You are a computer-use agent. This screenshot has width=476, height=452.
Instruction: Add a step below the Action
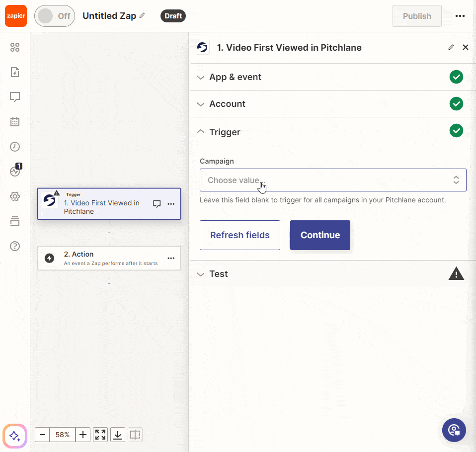[109, 283]
